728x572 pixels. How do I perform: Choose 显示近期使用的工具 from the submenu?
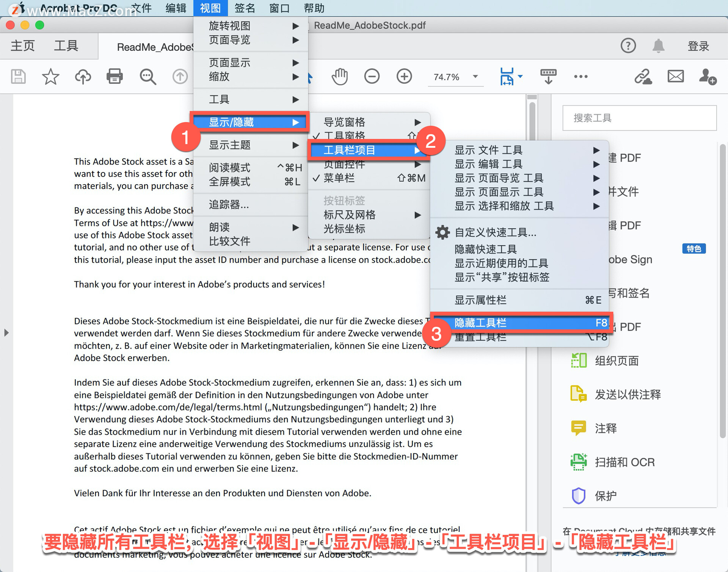pyautogui.click(x=519, y=263)
